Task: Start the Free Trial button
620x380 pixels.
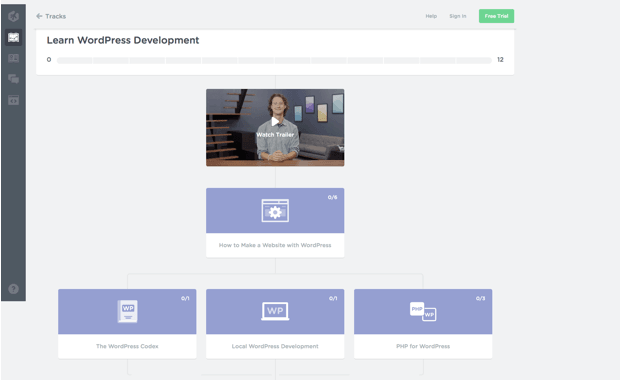Action: point(496,16)
